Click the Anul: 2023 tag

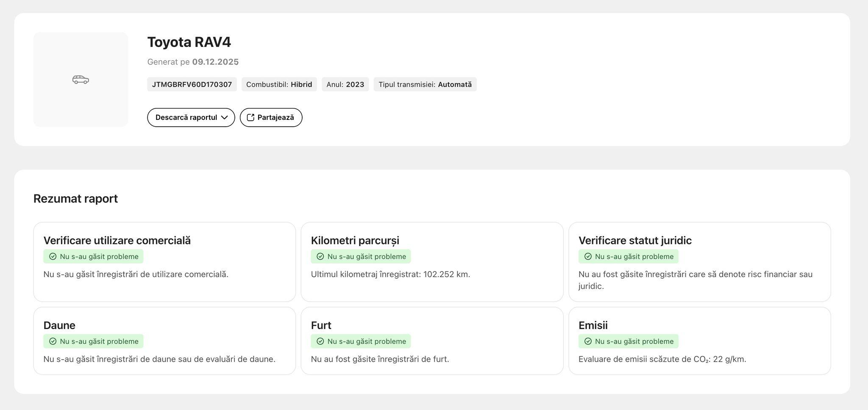pos(345,84)
